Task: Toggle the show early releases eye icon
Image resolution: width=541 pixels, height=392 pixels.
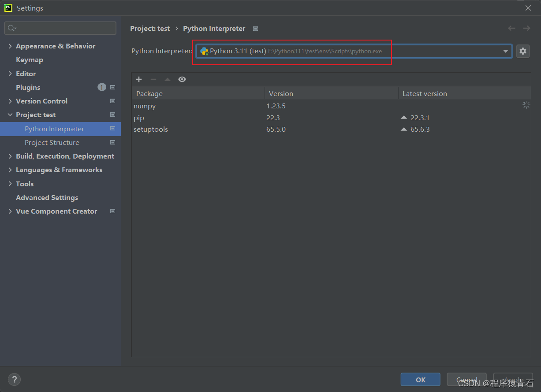Action: pyautogui.click(x=182, y=79)
